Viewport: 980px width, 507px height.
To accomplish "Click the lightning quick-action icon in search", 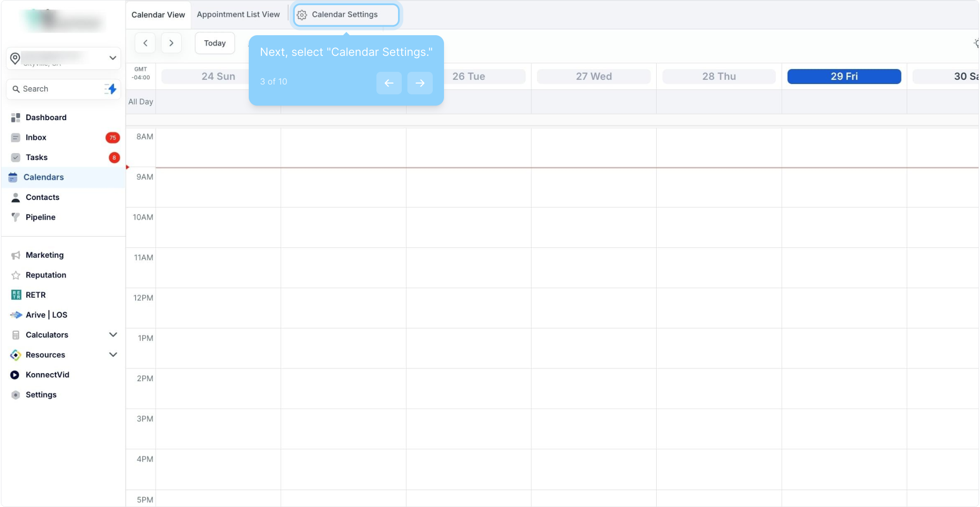I will click(x=111, y=89).
